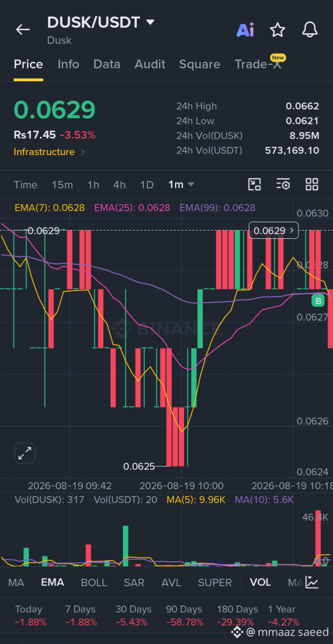Tap the Vol(USDT): 20 readout
This screenshot has width=333, height=644.
pyautogui.click(x=125, y=500)
